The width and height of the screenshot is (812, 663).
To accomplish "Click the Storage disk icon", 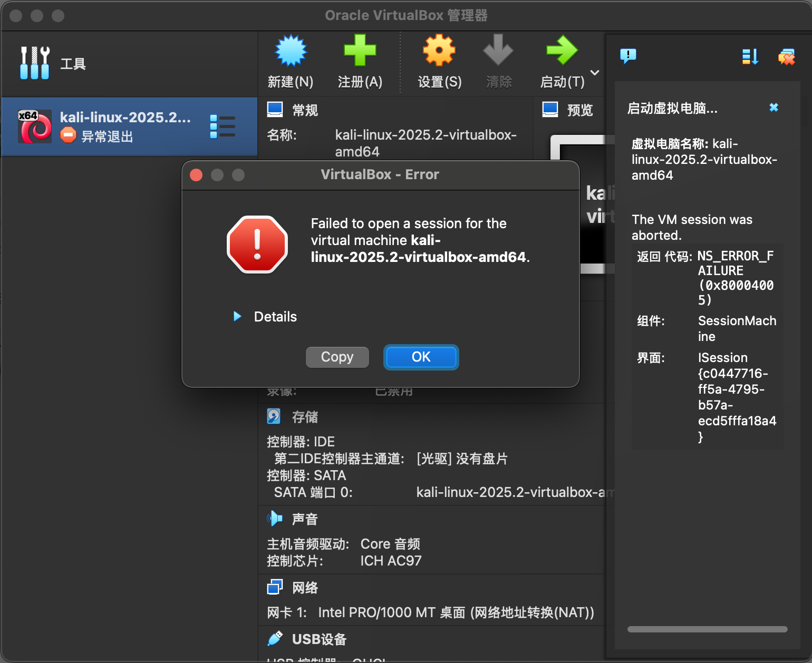I will pyautogui.click(x=274, y=416).
